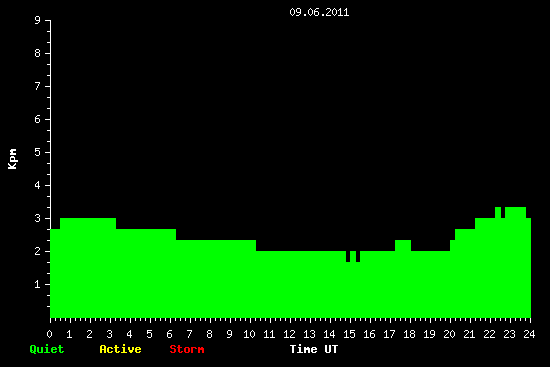Click the 6 hour tick label

(169, 334)
